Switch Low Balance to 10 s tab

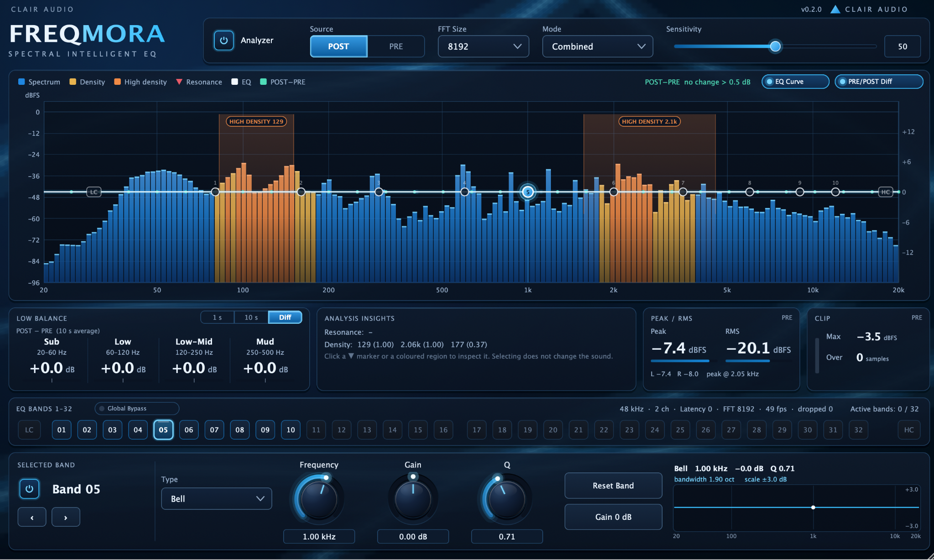[251, 317]
